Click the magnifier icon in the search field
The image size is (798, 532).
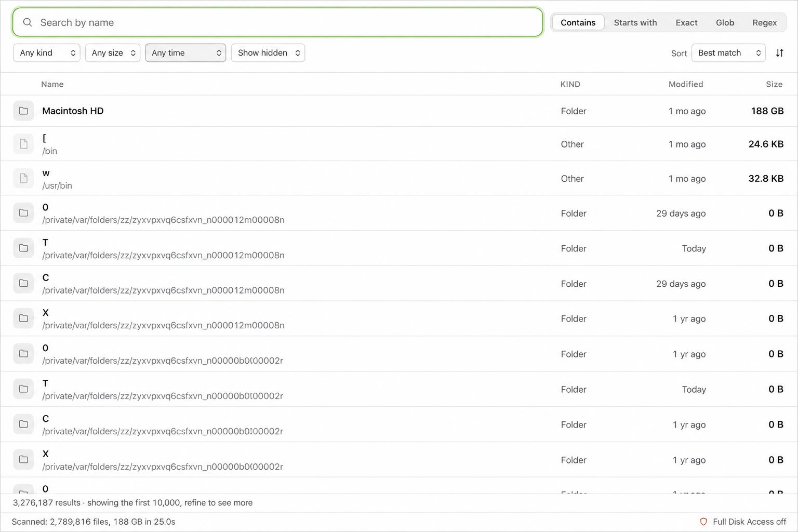(x=28, y=22)
